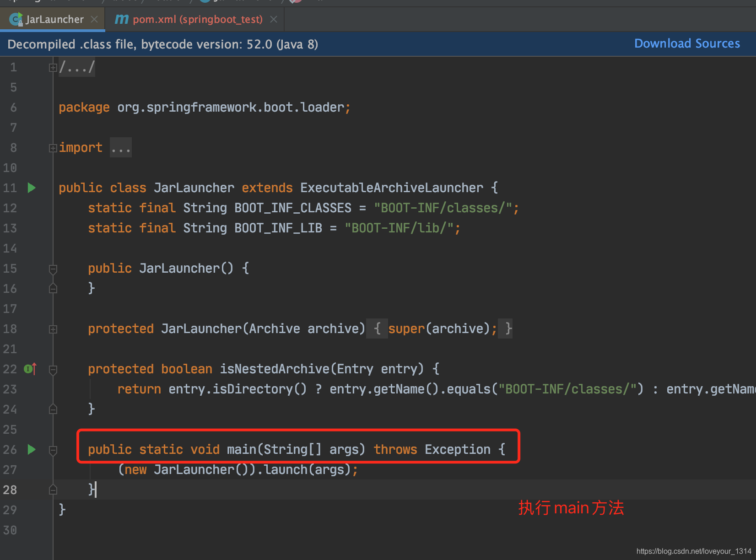Viewport: 756px width, 560px height.
Task: Click the folded '/.../' comment placeholder
Action: [x=77, y=67]
